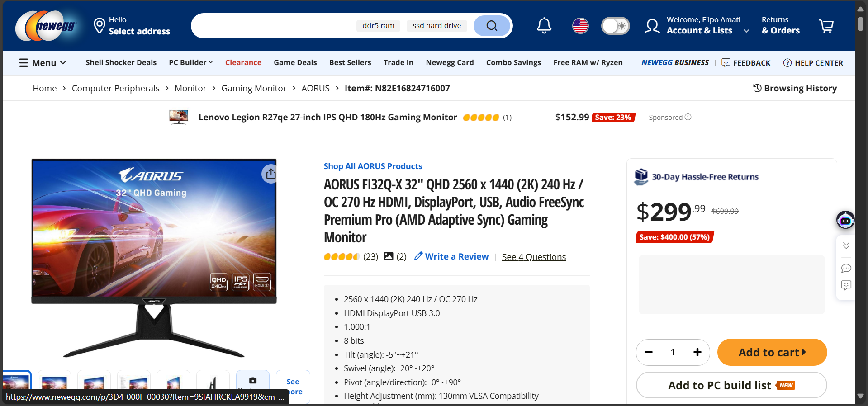Expand the PC Builder dropdown
This screenshot has width=868, height=406.
pos(191,62)
